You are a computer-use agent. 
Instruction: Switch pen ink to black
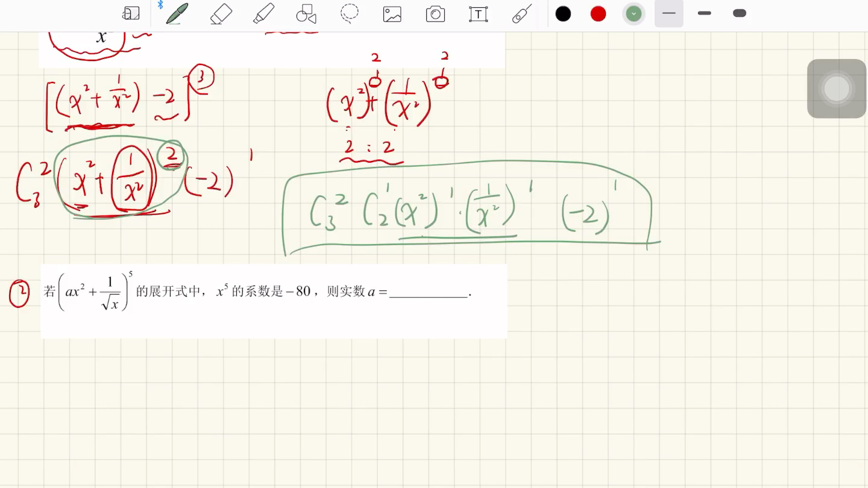pos(562,13)
